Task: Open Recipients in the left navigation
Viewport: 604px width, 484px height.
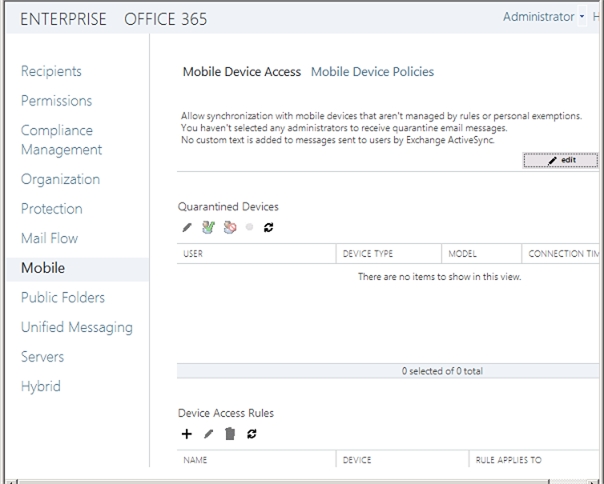Action: 51,71
